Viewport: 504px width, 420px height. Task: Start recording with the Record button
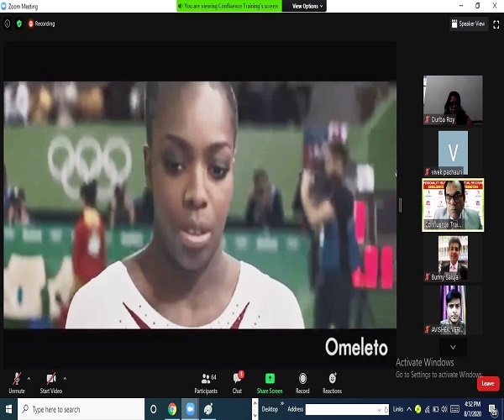302,383
